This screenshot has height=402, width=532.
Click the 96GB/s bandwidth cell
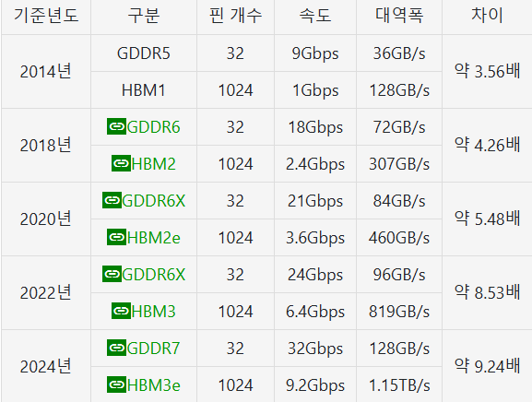[399, 275]
